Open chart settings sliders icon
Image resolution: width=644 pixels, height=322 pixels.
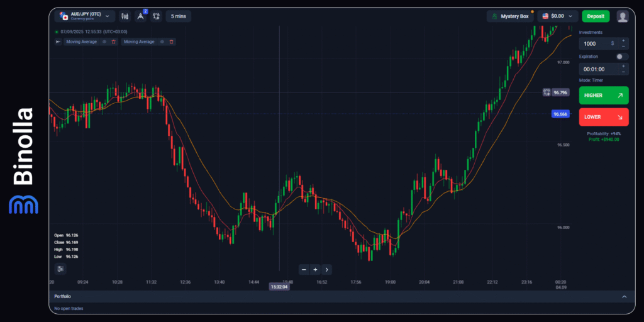pyautogui.click(x=60, y=269)
